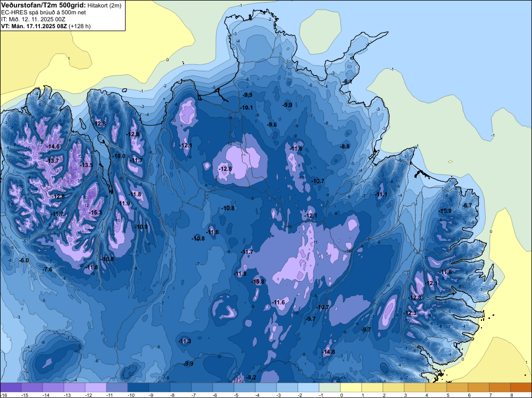Viewport: 532px width, 398px height.
Task: Pick orange legend swatch right of 8
Action: (521, 387)
